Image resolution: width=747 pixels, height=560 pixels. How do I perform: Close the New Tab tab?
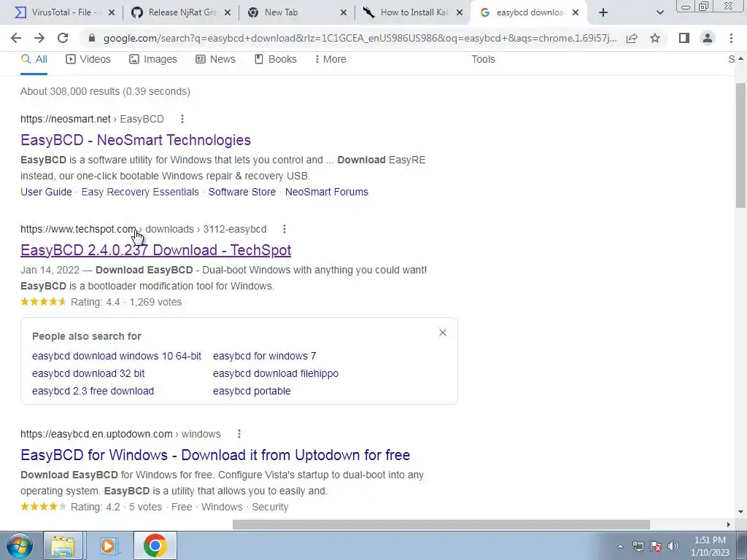(344, 13)
